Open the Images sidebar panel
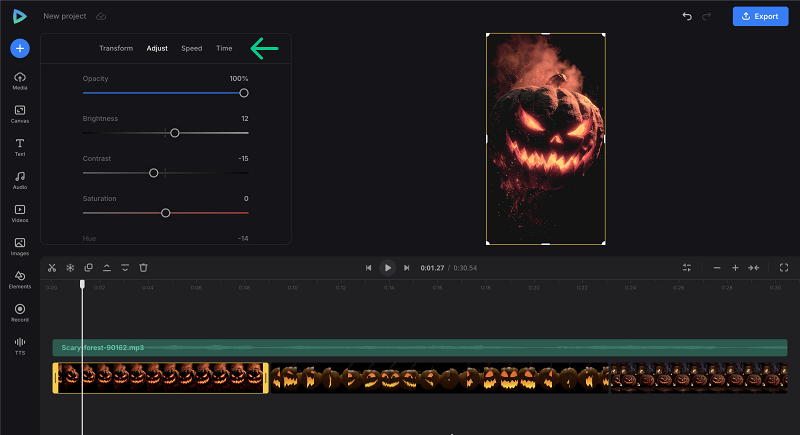 click(x=20, y=247)
